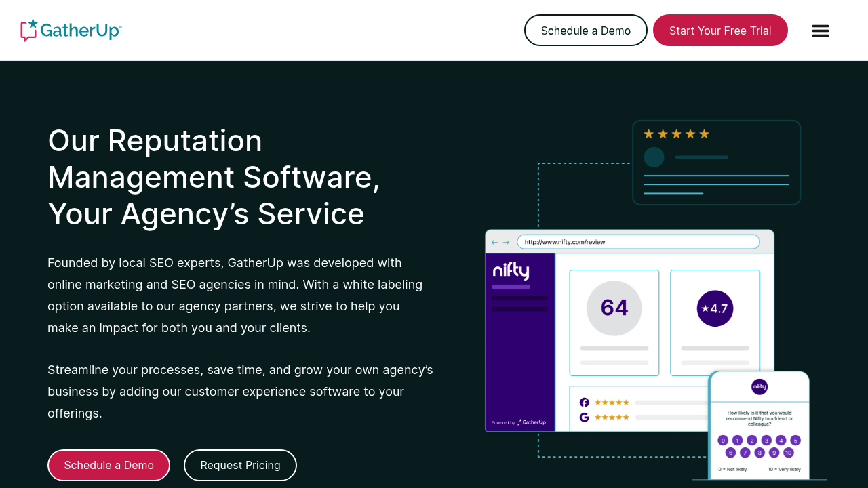The image size is (868, 488).
Task: Click the nifty.com/review address bar
Action: pyautogui.click(x=637, y=242)
